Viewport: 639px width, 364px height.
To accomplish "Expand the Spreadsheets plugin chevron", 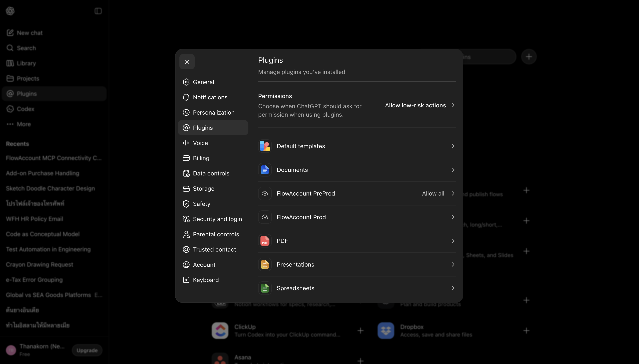I will [453, 288].
